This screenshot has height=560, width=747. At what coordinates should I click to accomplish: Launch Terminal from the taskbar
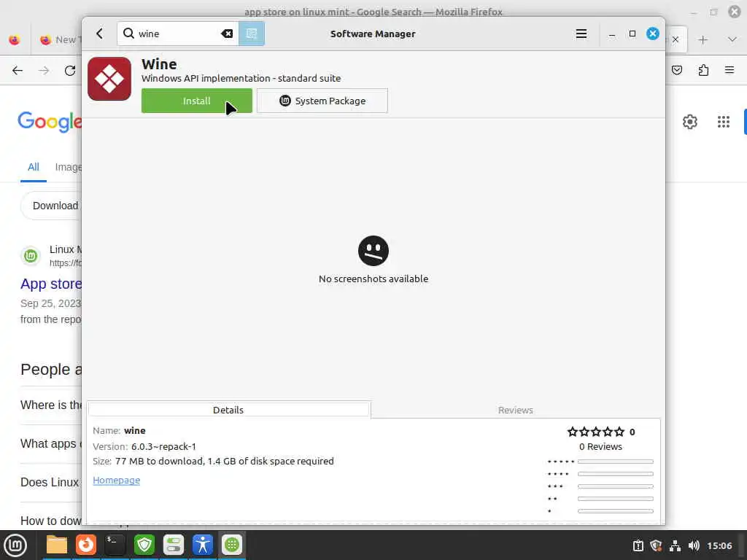click(115, 545)
